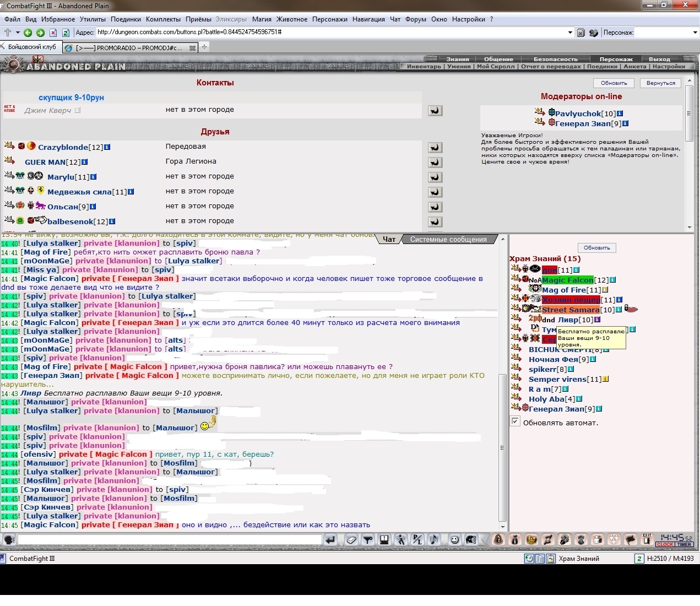This screenshot has width=700, height=606.
Task: Open the Анкета link
Action: click(634, 67)
